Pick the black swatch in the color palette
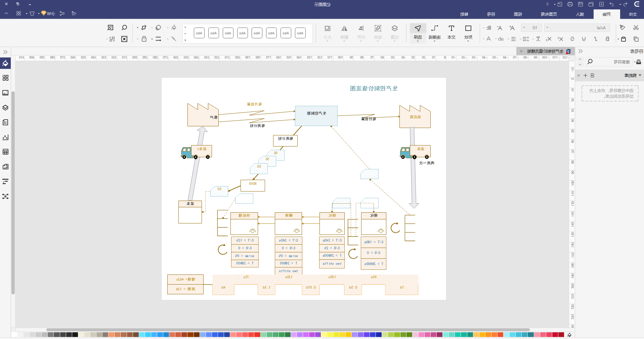 75,335
